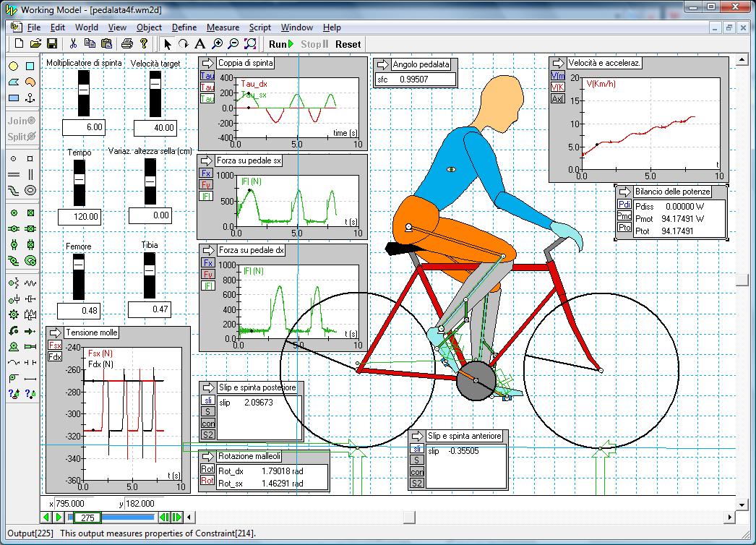Select the Text tool 'A'
Screen dimensions: 756x545
point(199,44)
